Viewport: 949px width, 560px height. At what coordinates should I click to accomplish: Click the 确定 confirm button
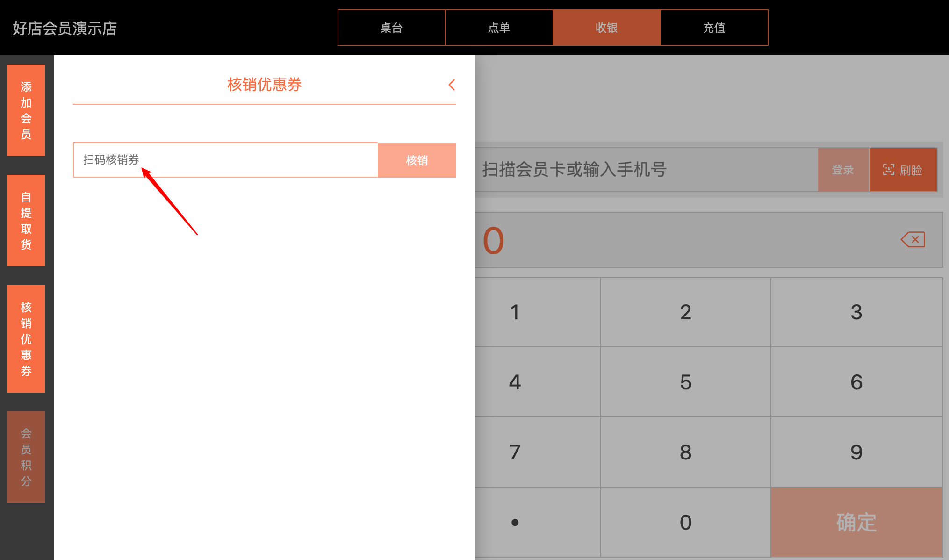point(857,522)
